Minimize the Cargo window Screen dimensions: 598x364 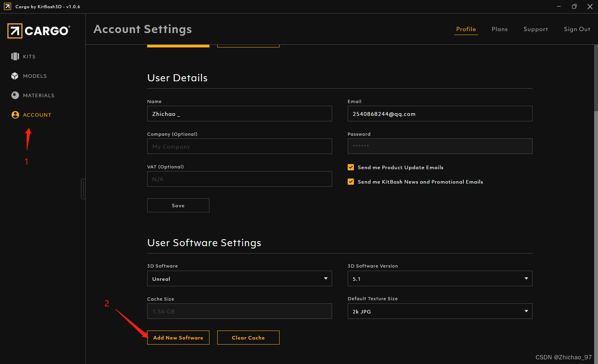tap(559, 7)
